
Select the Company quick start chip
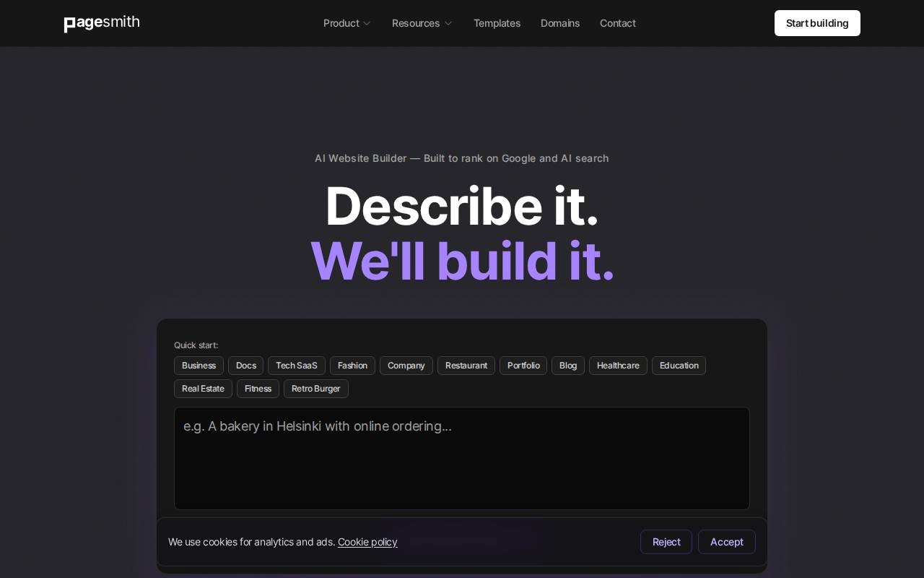coord(406,366)
